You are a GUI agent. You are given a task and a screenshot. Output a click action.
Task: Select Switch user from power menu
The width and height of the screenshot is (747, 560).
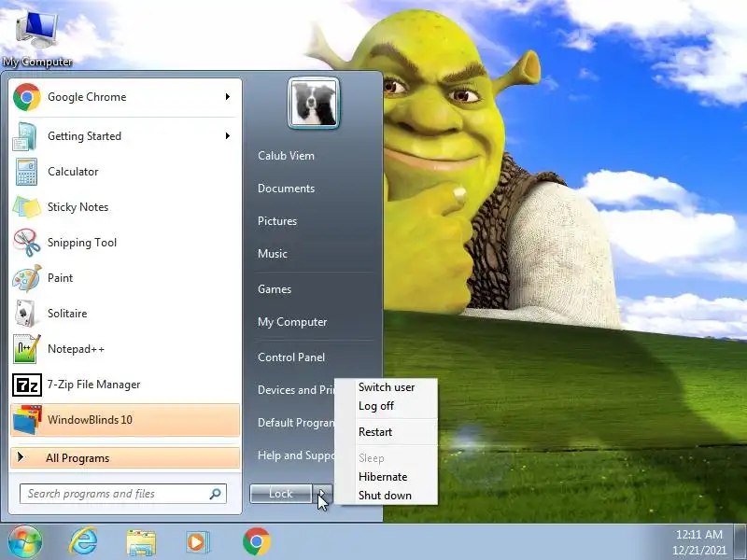point(387,387)
